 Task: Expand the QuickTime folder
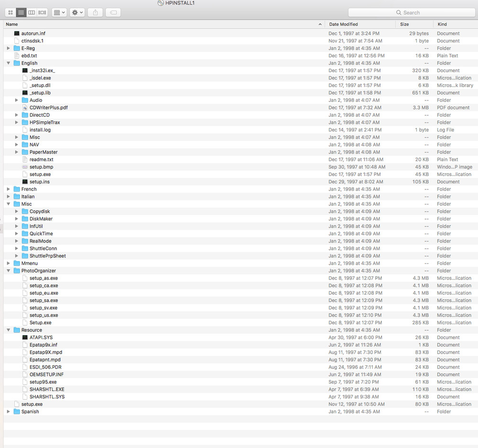(17, 234)
